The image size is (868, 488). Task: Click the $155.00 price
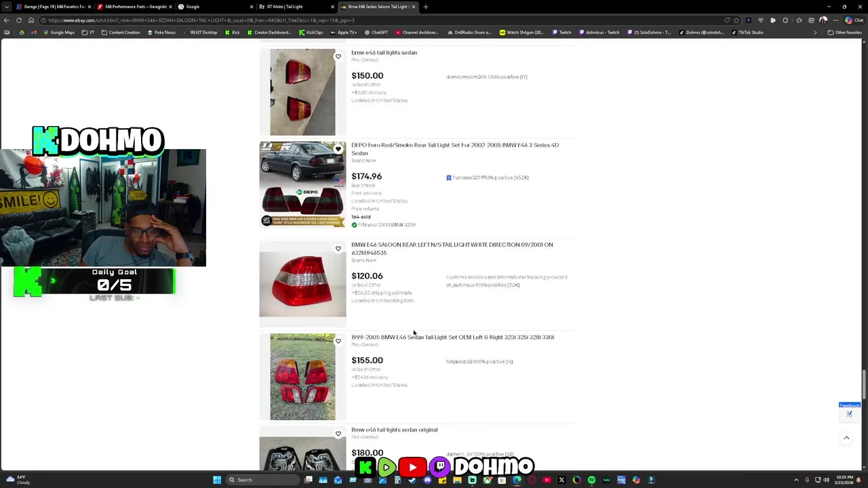[x=367, y=361]
